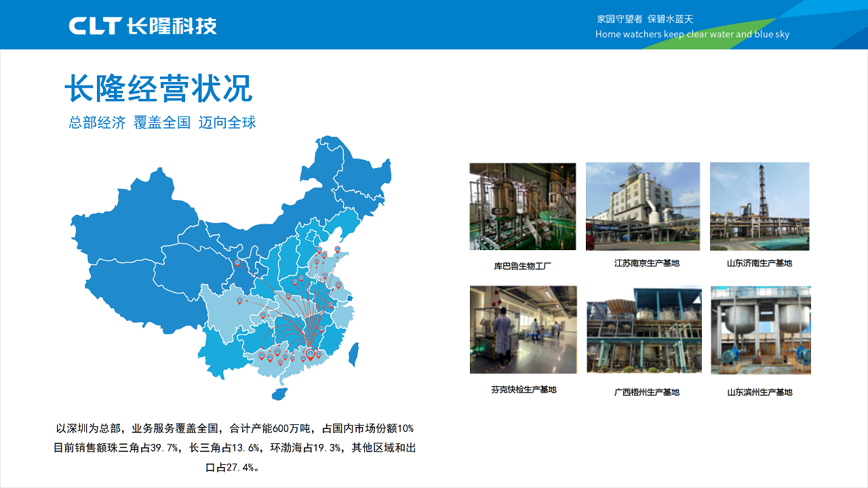Click the Home watchers slogan text
Image resolution: width=868 pixels, height=488 pixels.
point(692,34)
